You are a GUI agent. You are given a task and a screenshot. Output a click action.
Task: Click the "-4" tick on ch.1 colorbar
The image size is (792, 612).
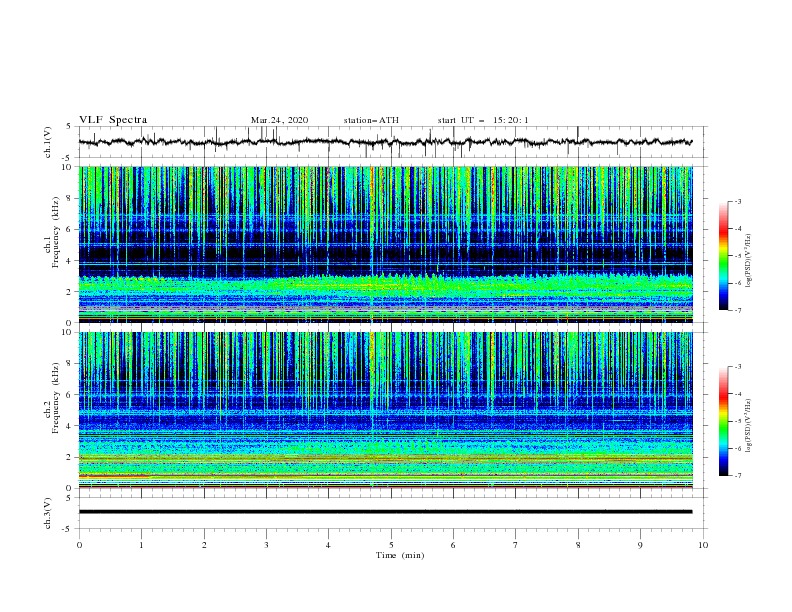pyautogui.click(x=737, y=229)
